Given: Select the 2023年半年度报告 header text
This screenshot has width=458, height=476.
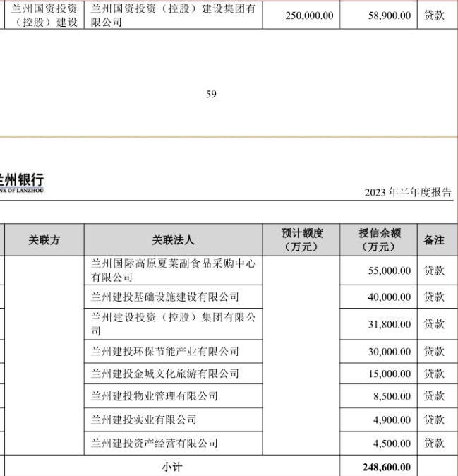Looking at the screenshot, I should [x=408, y=192].
